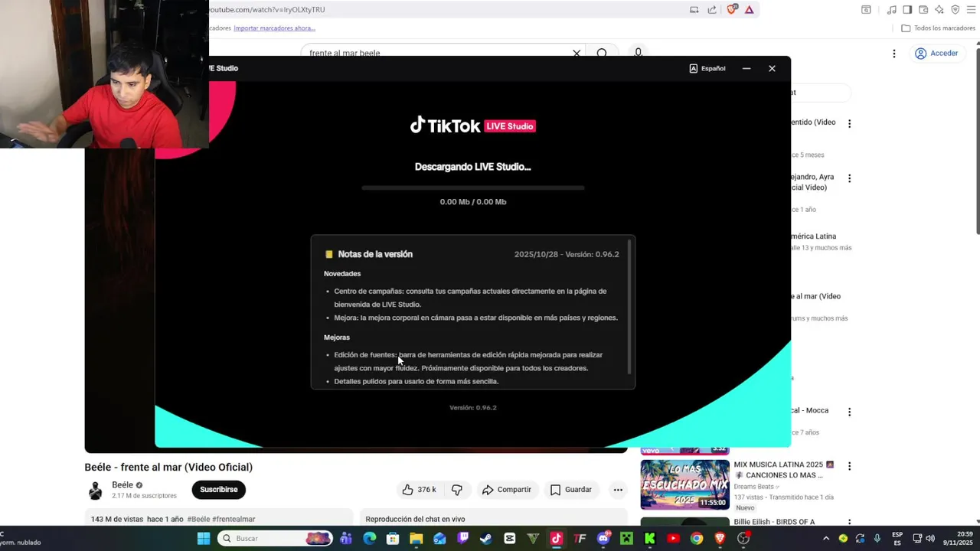This screenshot has width=980, height=551.
Task: Clear the YouTube search box text
Action: point(577,53)
